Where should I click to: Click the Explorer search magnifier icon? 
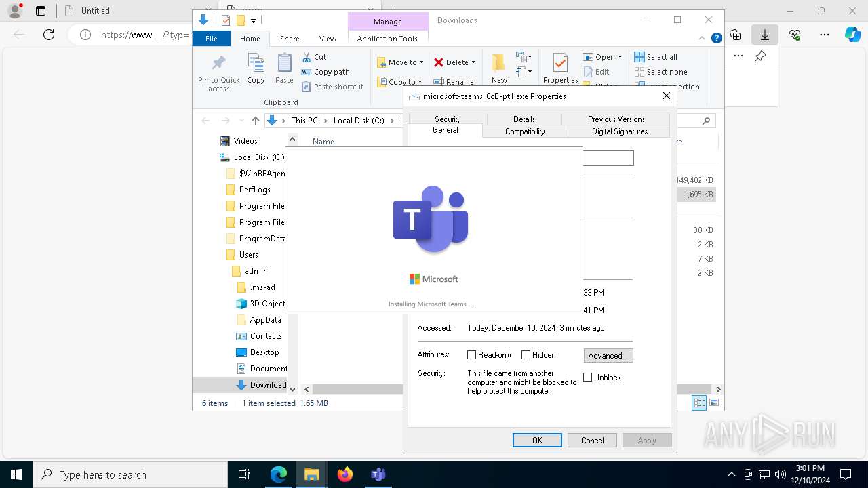click(706, 121)
